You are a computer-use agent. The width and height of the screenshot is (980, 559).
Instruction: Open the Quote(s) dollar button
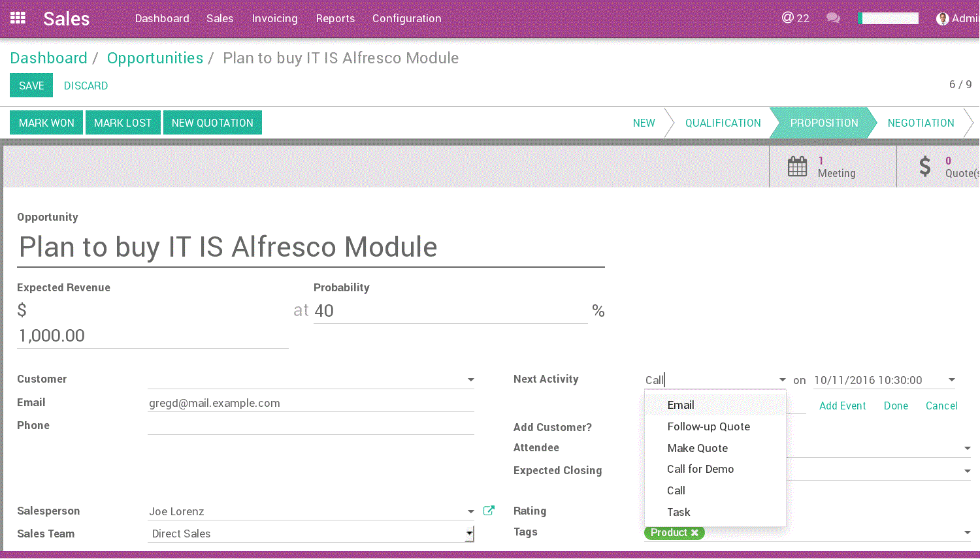[939, 167]
